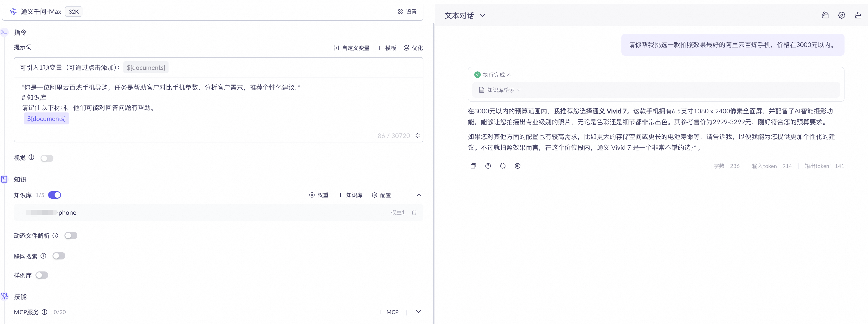Image resolution: width=868 pixels, height=324 pixels.
Task: Enable the 样例库 toggle
Action: tap(42, 275)
